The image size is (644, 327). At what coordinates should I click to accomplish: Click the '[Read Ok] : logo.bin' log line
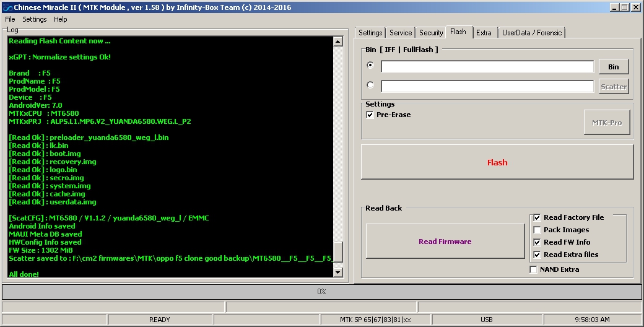point(43,170)
